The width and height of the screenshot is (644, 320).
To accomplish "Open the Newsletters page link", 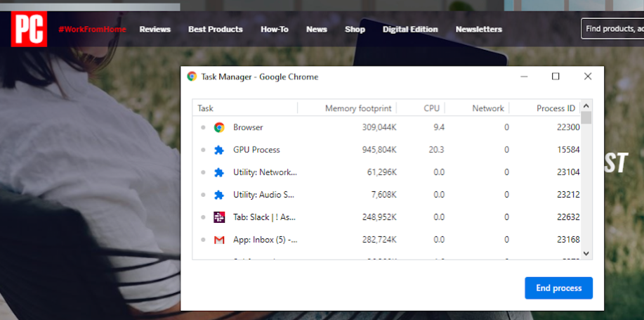I will (479, 30).
